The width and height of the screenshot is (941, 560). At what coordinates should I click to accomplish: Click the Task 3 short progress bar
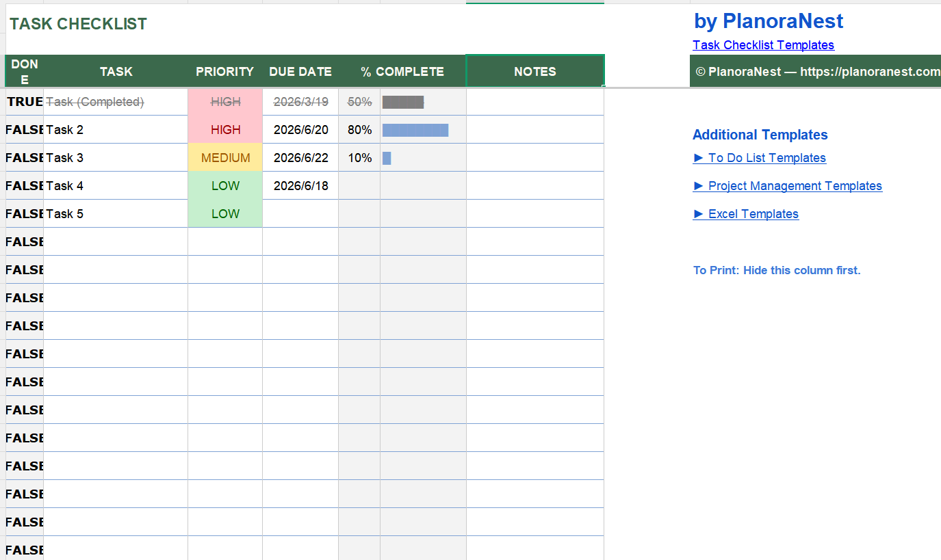[387, 158]
